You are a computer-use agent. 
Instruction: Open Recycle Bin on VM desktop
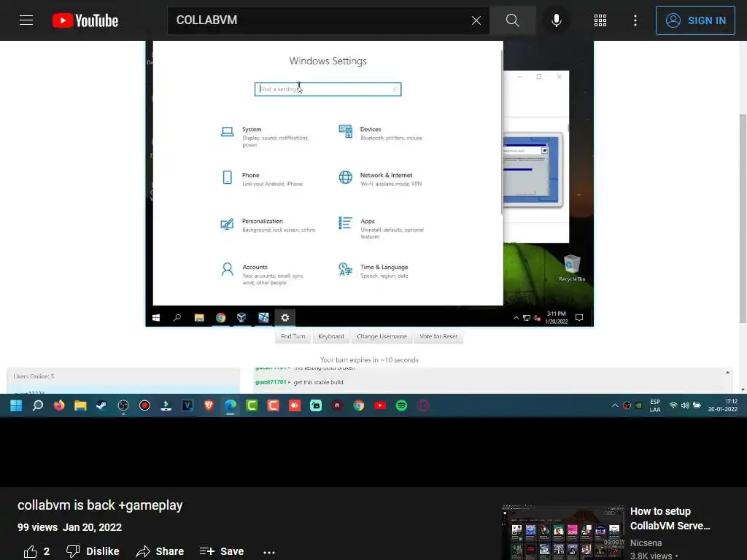click(x=572, y=268)
